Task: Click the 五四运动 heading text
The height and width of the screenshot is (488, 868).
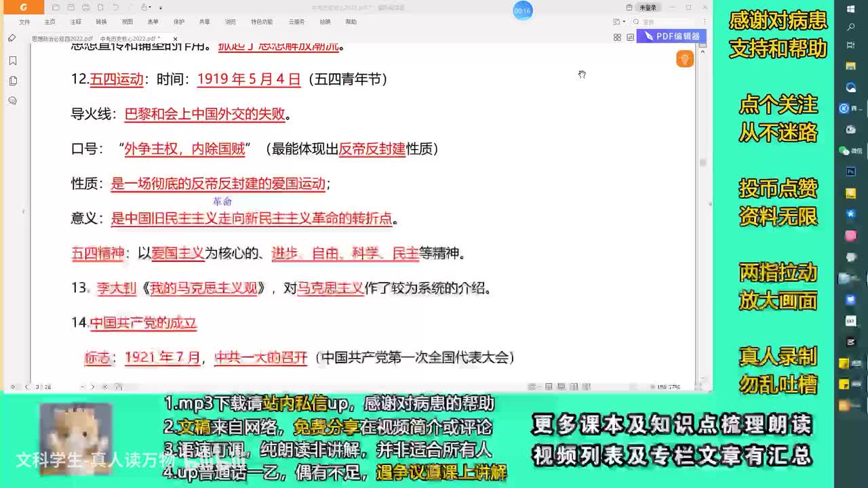Action: [x=117, y=79]
